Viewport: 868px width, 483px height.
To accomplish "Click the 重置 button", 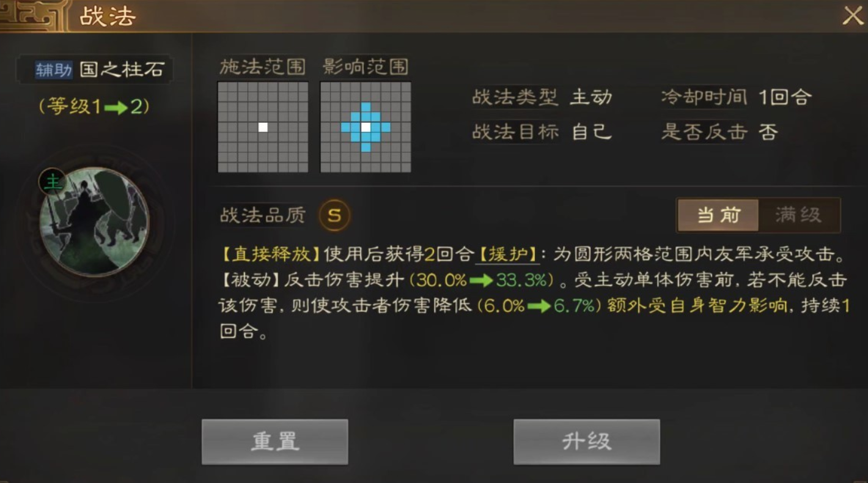I will pyautogui.click(x=275, y=441).
